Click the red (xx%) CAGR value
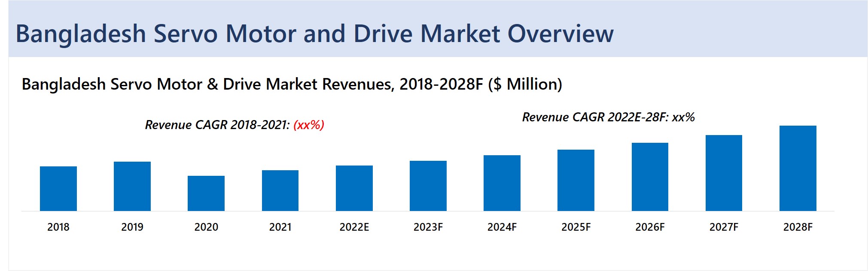The width and height of the screenshot is (868, 271). click(309, 125)
